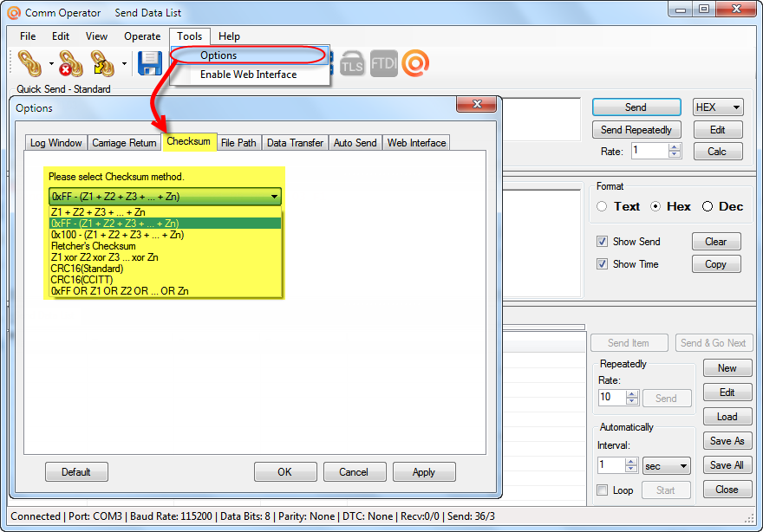Image resolution: width=763 pixels, height=532 pixels.
Task: Open the View menu
Action: 96,36
